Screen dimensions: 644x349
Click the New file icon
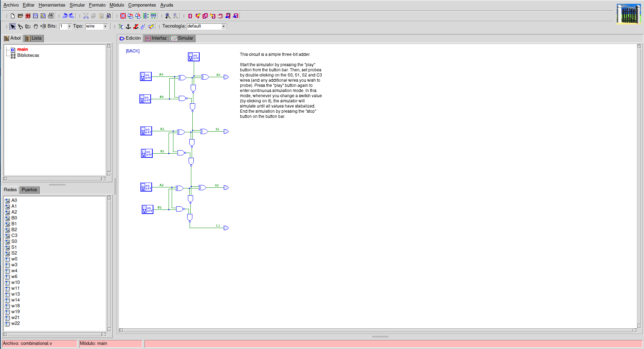pos(13,16)
